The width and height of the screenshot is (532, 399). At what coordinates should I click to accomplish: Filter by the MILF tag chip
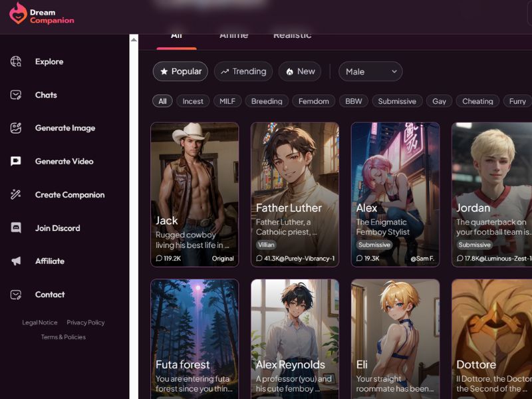227,101
